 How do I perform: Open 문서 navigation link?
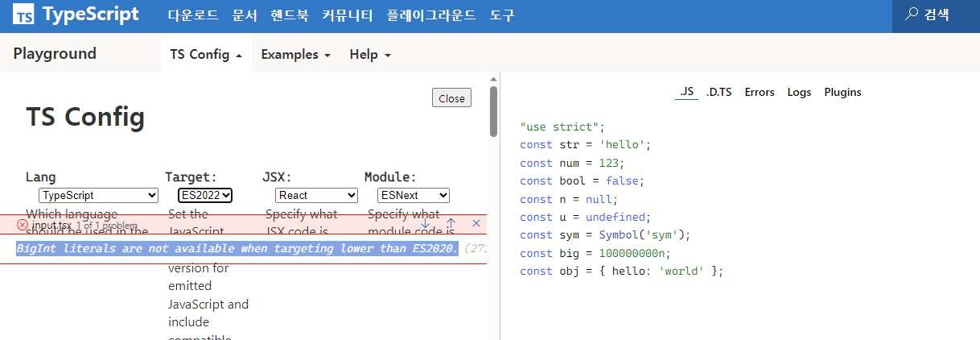(245, 15)
